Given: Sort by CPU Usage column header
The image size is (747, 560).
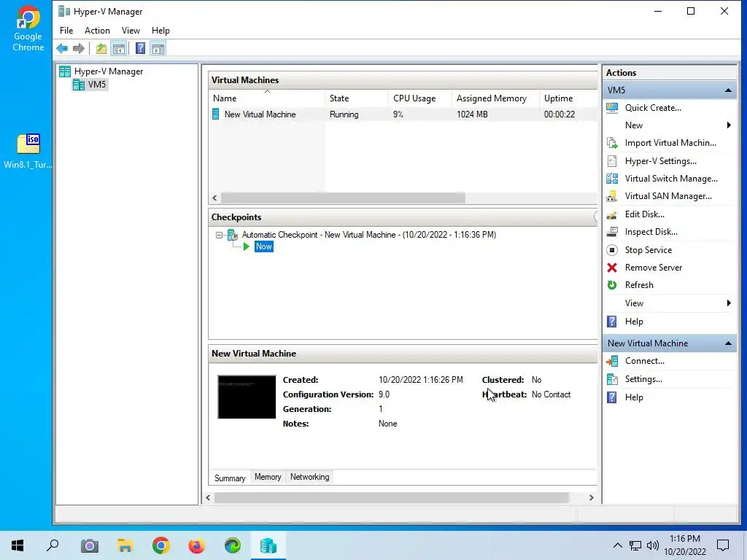Looking at the screenshot, I should [x=419, y=98].
